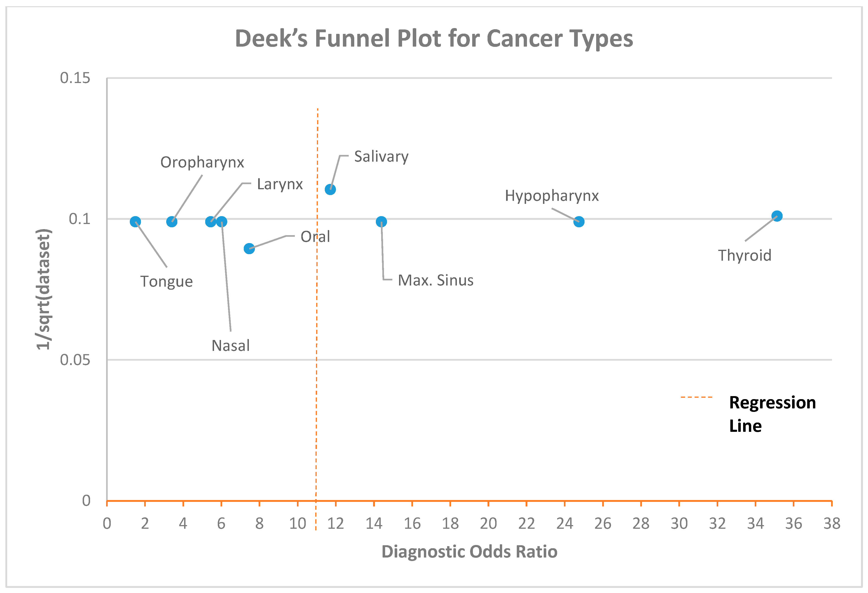Select the 38 tick label on horizontal axis

point(832,524)
